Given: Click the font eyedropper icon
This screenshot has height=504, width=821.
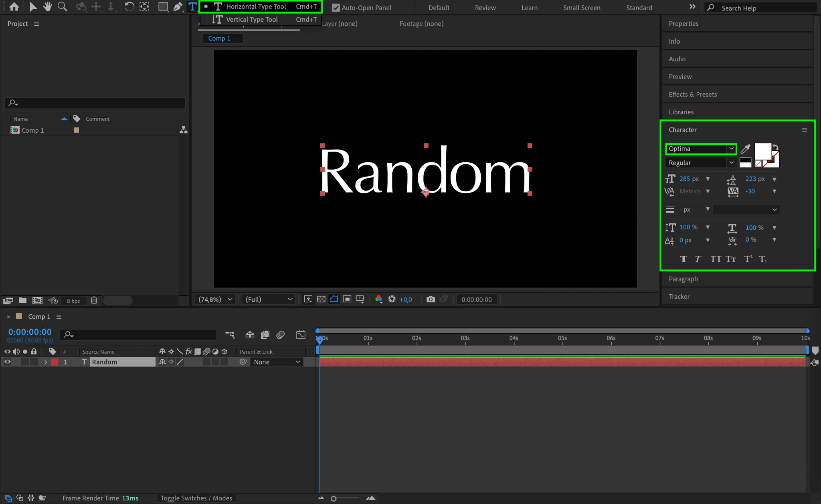Looking at the screenshot, I should [745, 149].
